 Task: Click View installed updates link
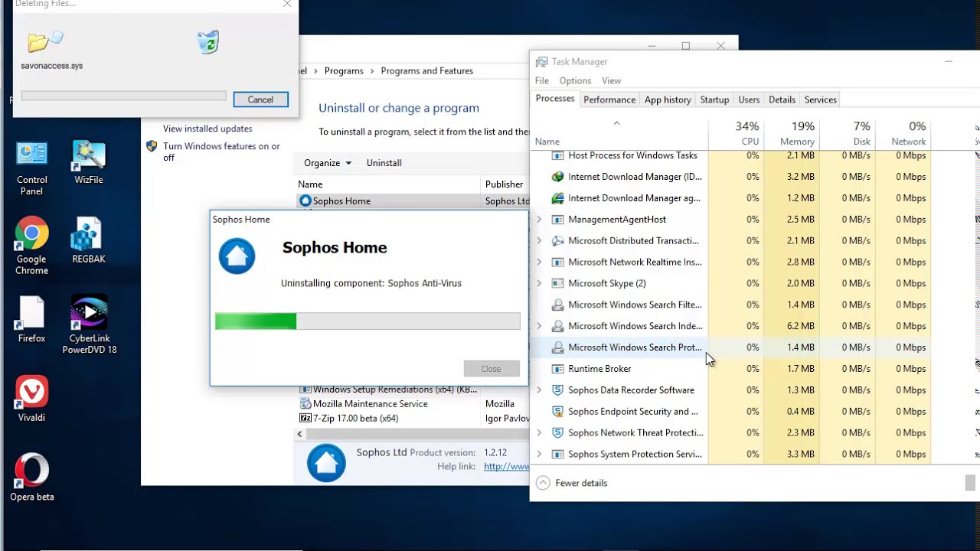207,129
